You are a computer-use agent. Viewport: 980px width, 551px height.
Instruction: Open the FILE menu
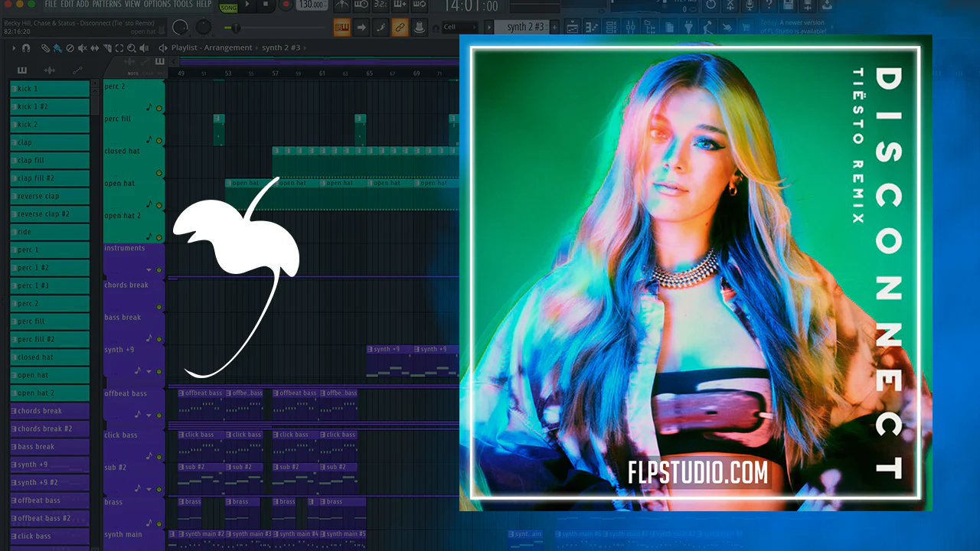tap(51, 5)
